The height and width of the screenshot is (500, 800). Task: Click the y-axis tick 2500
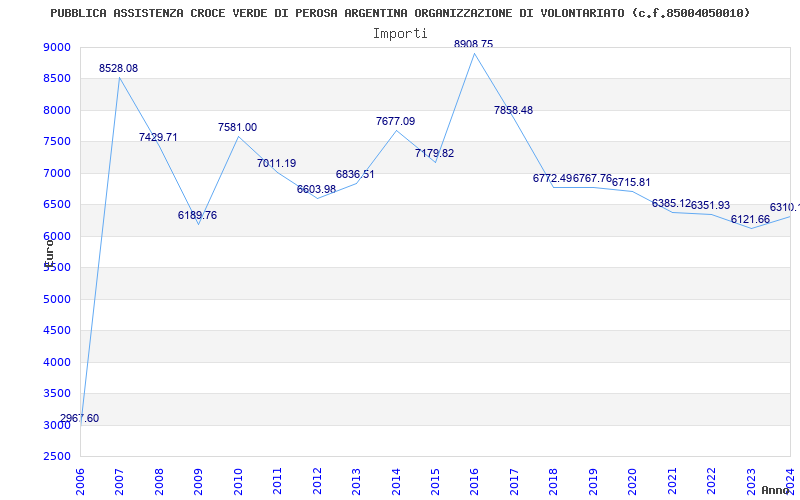coord(57,456)
